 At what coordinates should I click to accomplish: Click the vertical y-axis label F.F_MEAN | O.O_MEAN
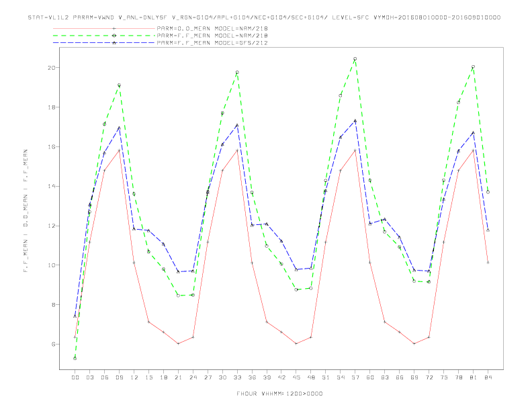tap(26, 211)
